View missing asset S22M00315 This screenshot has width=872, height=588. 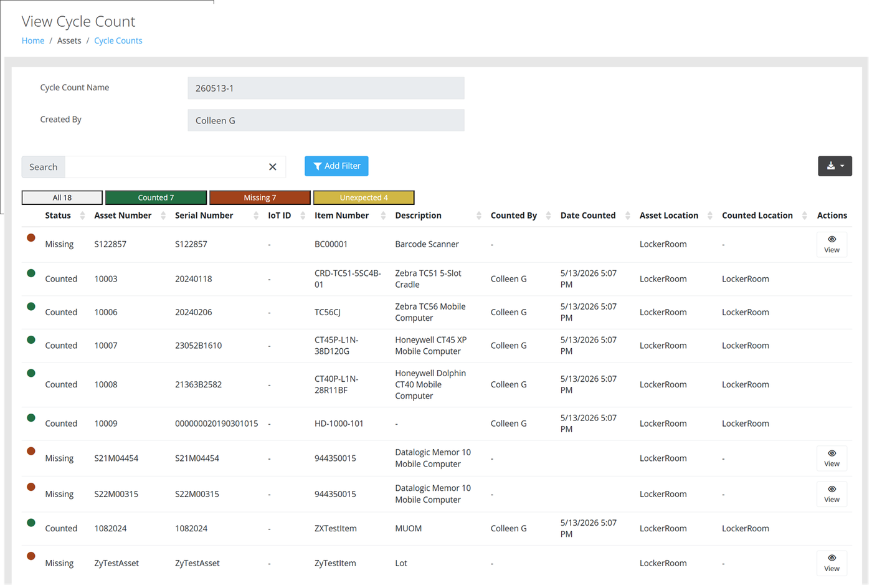click(x=832, y=494)
